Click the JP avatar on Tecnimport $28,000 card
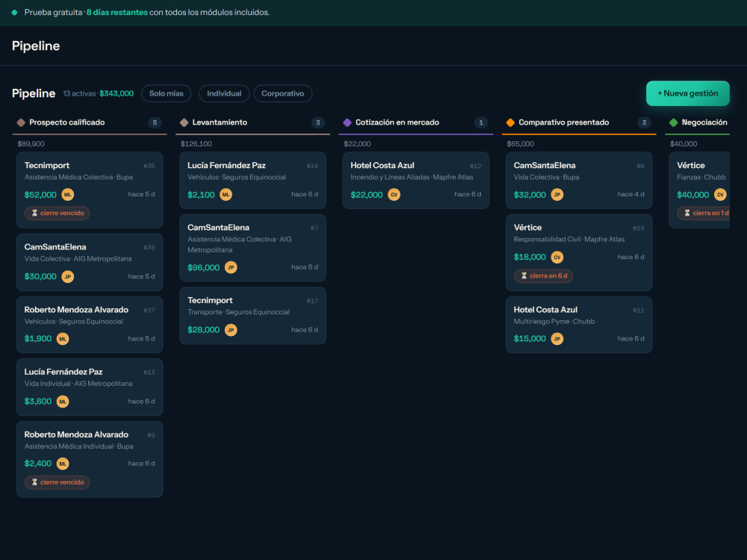Screen dimensions: 747x560 [231, 330]
